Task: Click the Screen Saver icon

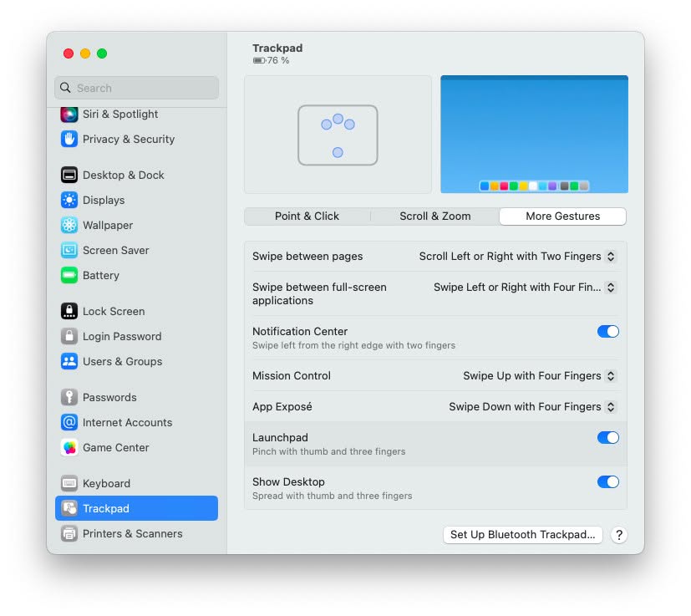Action: 69,251
